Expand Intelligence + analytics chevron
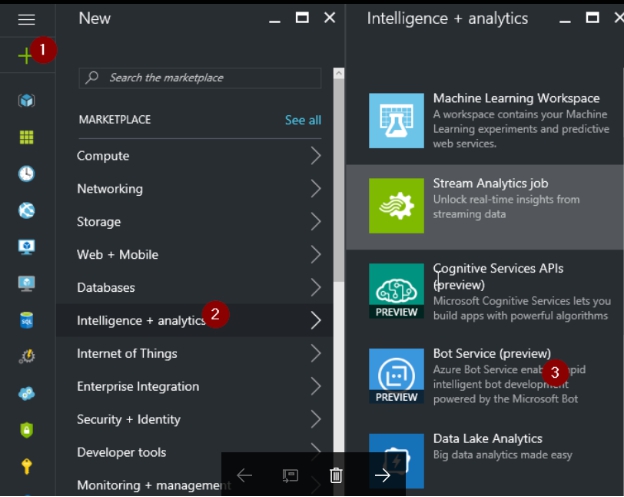Screen dimensions: 624x497 point(316,321)
